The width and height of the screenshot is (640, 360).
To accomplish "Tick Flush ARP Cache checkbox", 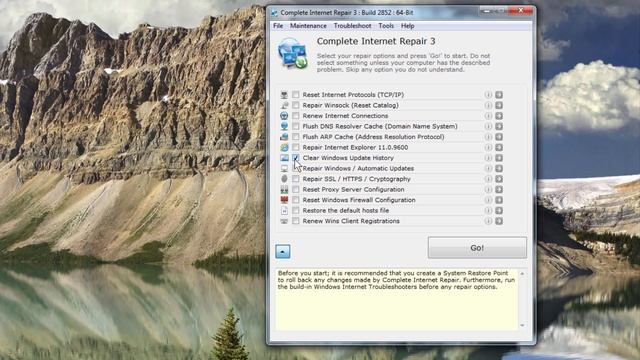I will click(x=296, y=137).
